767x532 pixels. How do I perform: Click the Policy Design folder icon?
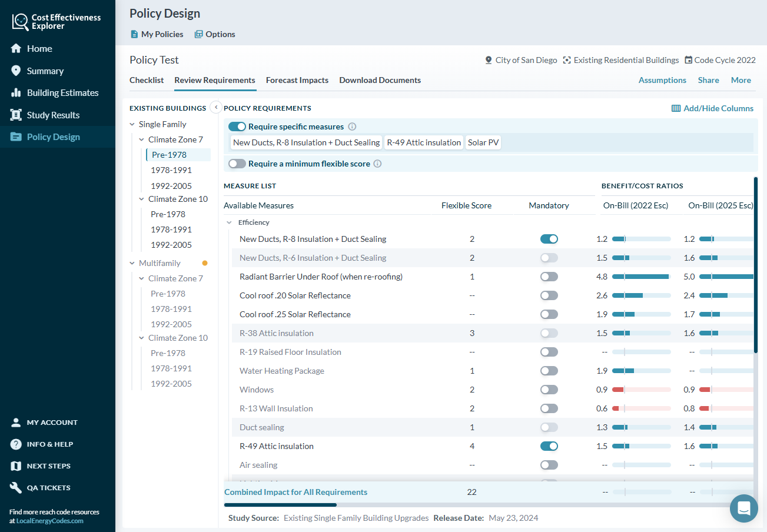click(x=16, y=137)
